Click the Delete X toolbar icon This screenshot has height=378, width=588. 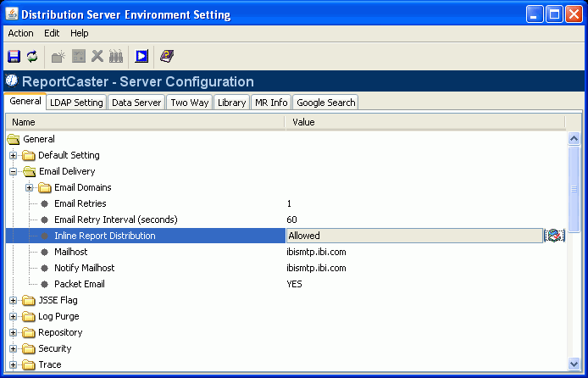(97, 57)
